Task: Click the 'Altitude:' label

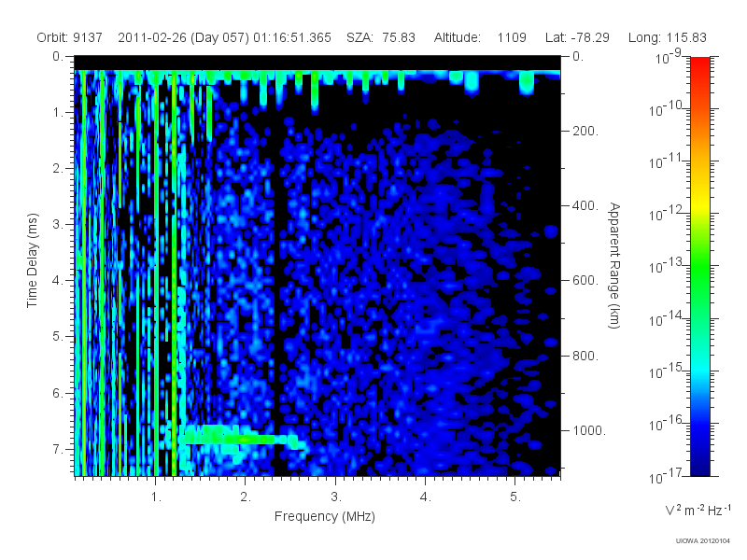Action: (458, 37)
